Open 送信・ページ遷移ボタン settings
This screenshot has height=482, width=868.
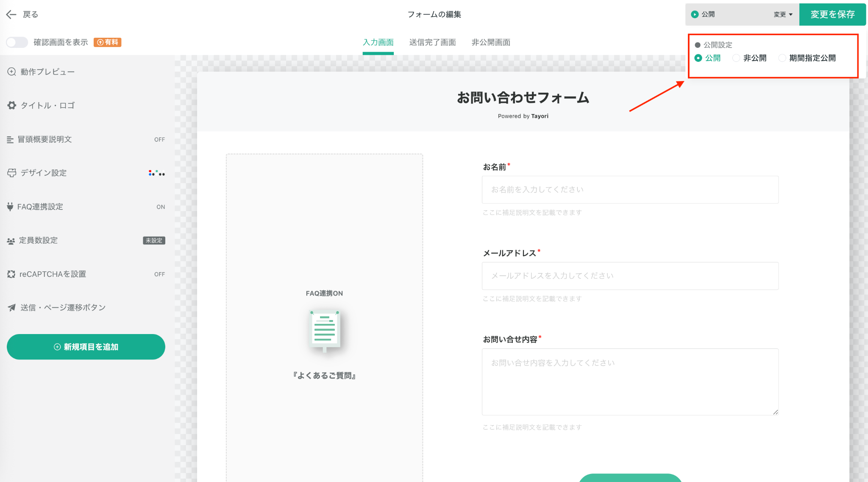tap(63, 308)
